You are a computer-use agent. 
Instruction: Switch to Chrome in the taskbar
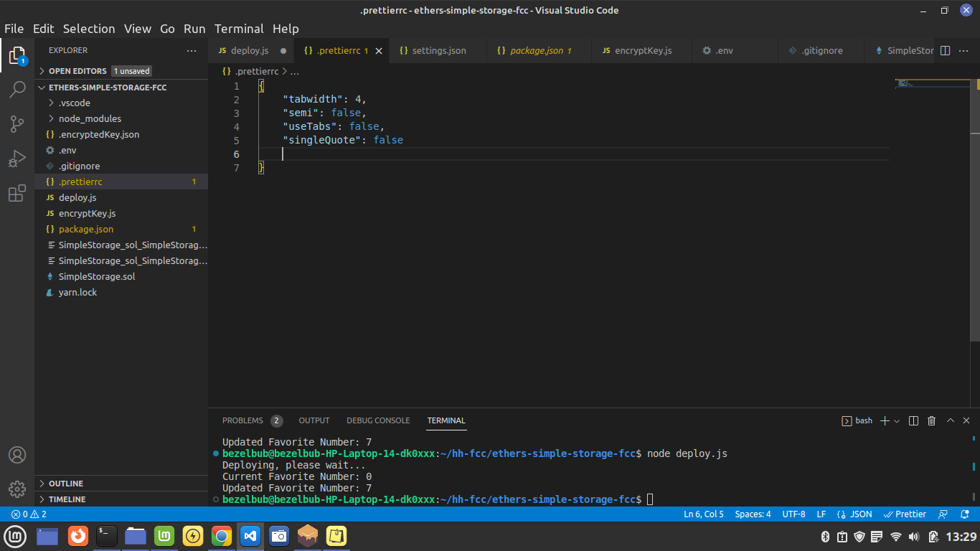221,536
